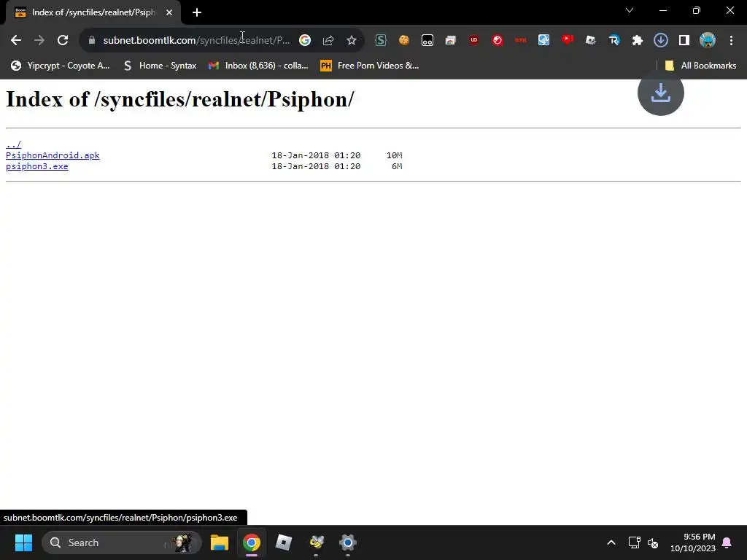
Task: Open Chrome three-dot menu
Action: point(731,41)
